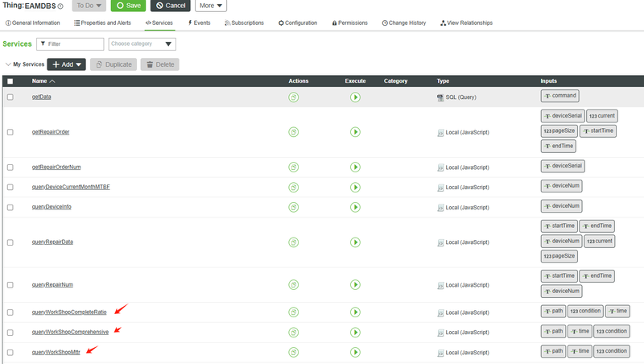Screen dimensions: 644x364
Task: Open the More dropdown menu
Action: [x=211, y=6]
